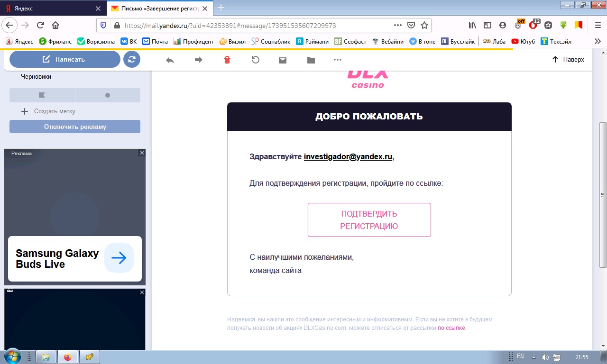Open page actions three-dot menu in address bar
The height and width of the screenshot is (364, 607).
[x=398, y=25]
